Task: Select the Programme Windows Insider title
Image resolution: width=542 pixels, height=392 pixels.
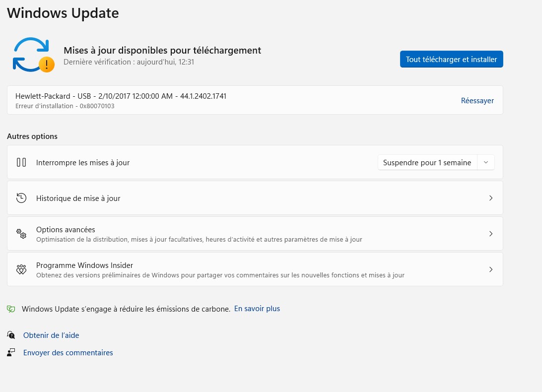Action: click(x=85, y=265)
